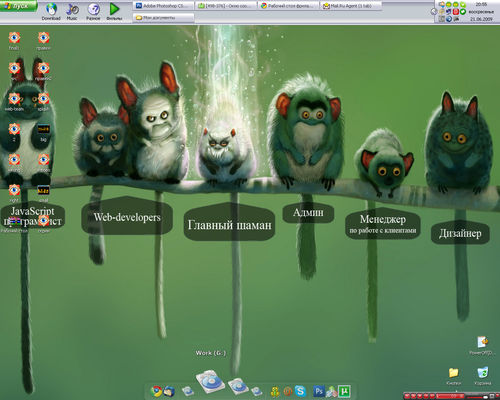The image size is (500, 400).
Task: Launch Photoshop from the dock
Action: pyautogui.click(x=319, y=391)
